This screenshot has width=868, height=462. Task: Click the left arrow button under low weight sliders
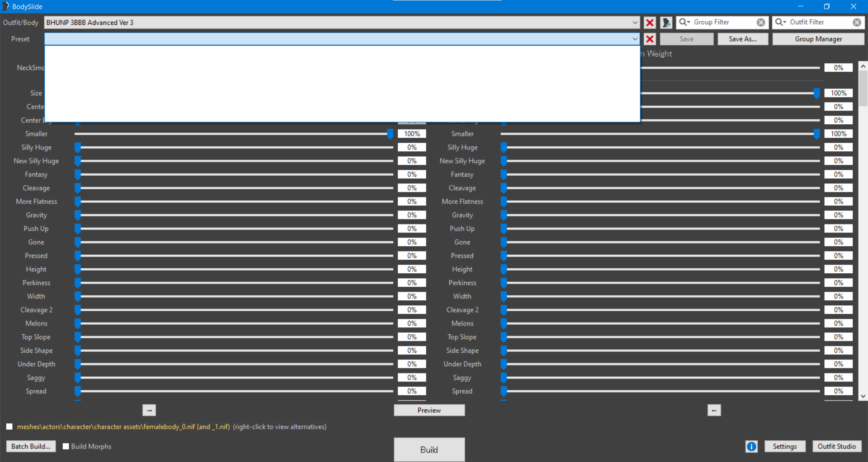click(x=149, y=410)
